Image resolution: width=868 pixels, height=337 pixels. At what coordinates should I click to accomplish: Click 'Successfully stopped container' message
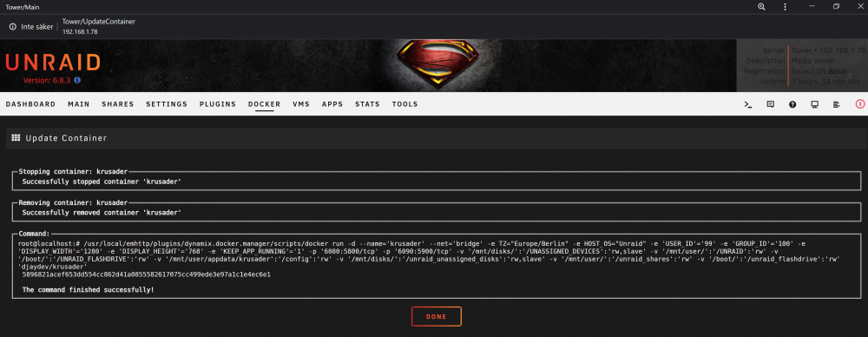102,182
